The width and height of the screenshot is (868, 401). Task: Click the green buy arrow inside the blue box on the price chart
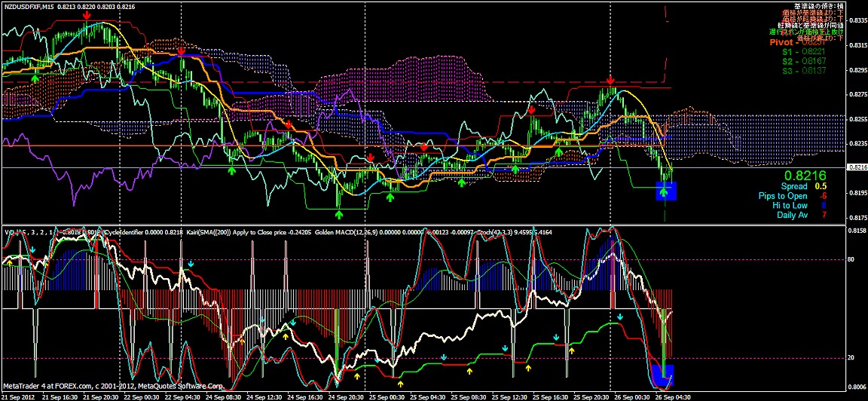[664, 193]
